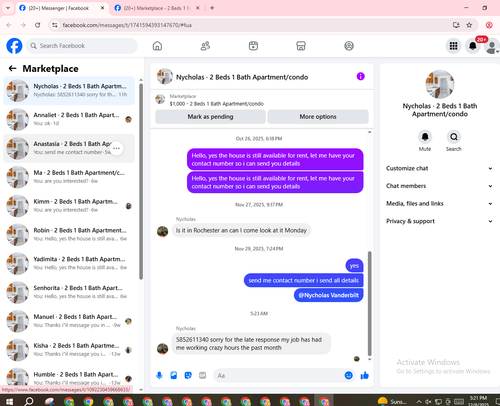Open the browser tab search dropdown

click(x=8, y=8)
